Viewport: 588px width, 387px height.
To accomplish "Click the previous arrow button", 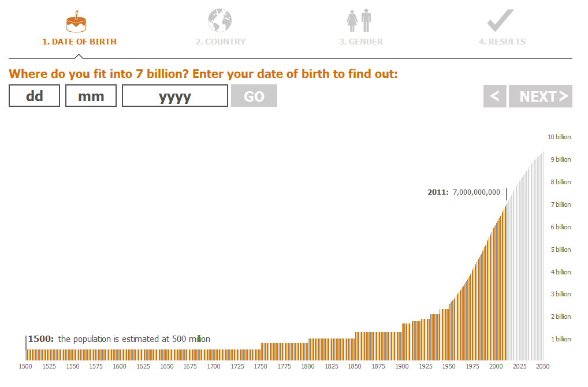I will tap(494, 96).
